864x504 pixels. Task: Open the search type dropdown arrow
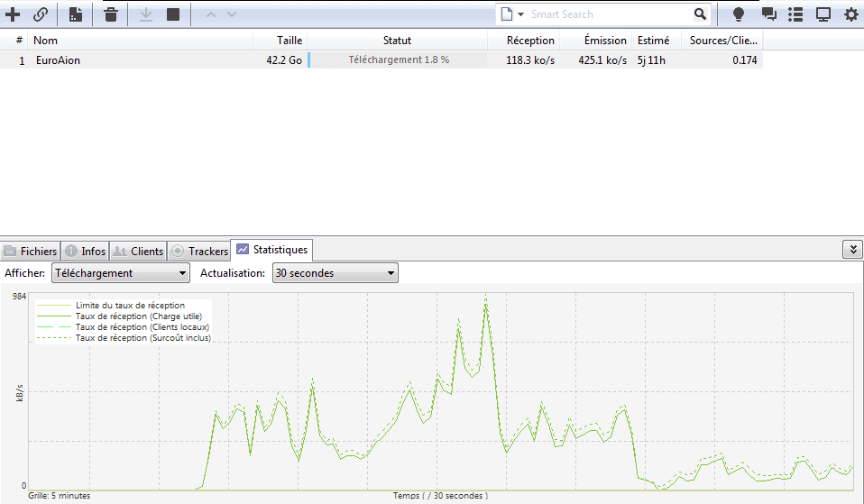point(520,14)
